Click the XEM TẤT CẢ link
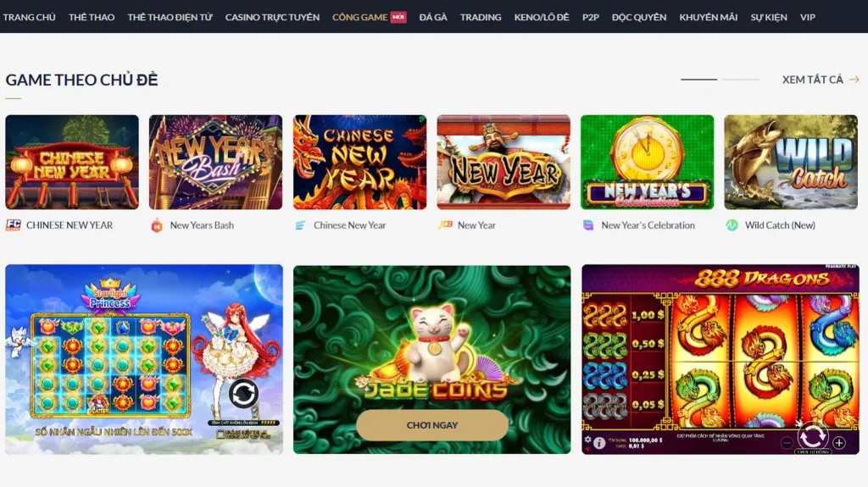This screenshot has height=487, width=868. click(x=813, y=80)
